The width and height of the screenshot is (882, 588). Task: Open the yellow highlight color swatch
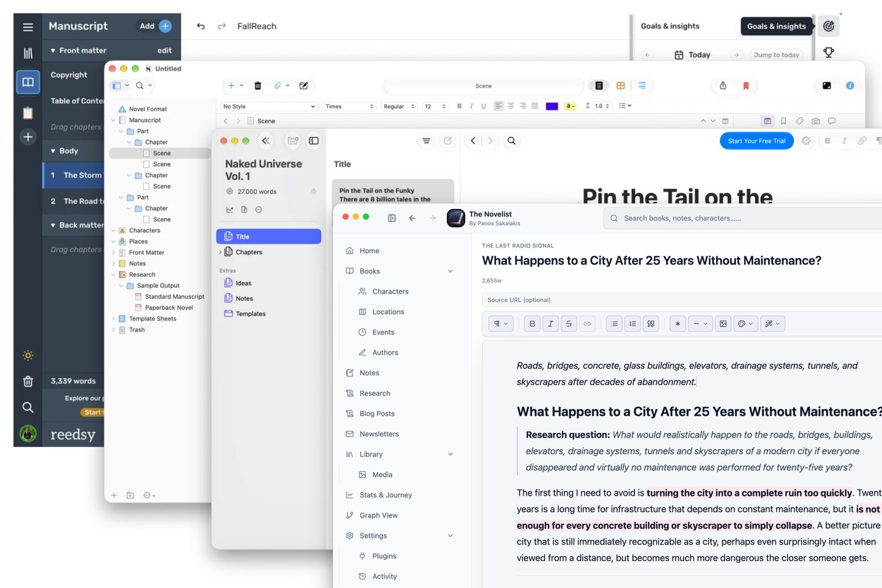tap(570, 106)
